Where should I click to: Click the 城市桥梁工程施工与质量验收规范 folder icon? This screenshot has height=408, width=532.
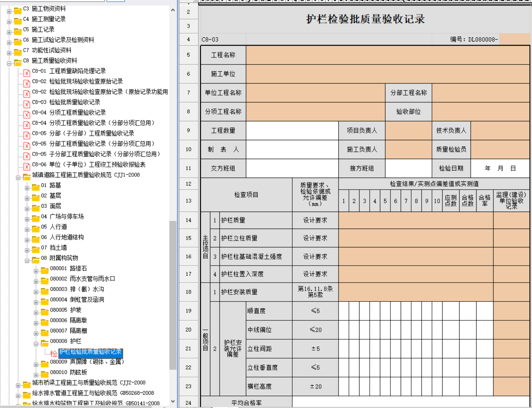pyautogui.click(x=27, y=384)
